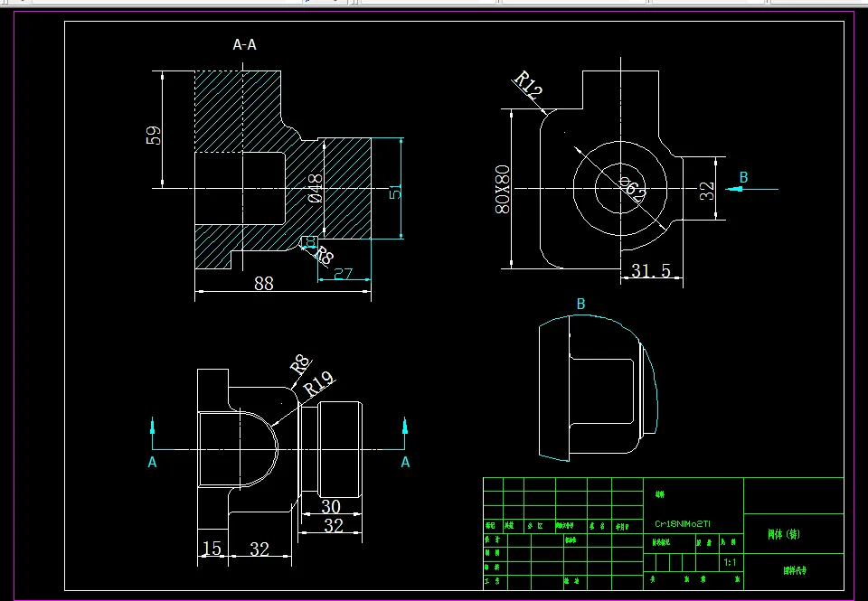Pick the 59 vertical dimension text
The height and width of the screenshot is (601, 868).
(154, 136)
